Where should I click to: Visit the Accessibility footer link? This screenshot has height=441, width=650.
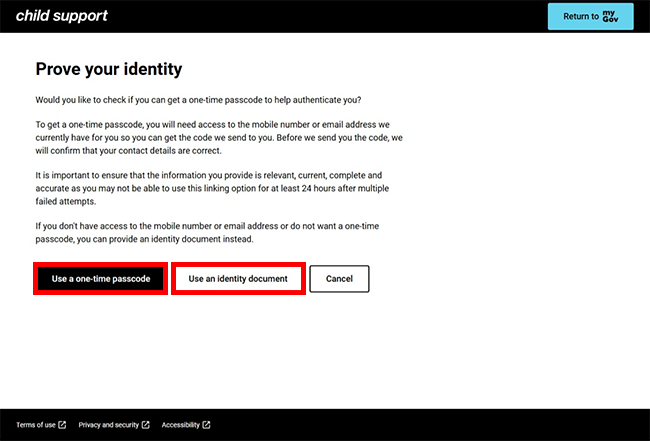click(181, 425)
